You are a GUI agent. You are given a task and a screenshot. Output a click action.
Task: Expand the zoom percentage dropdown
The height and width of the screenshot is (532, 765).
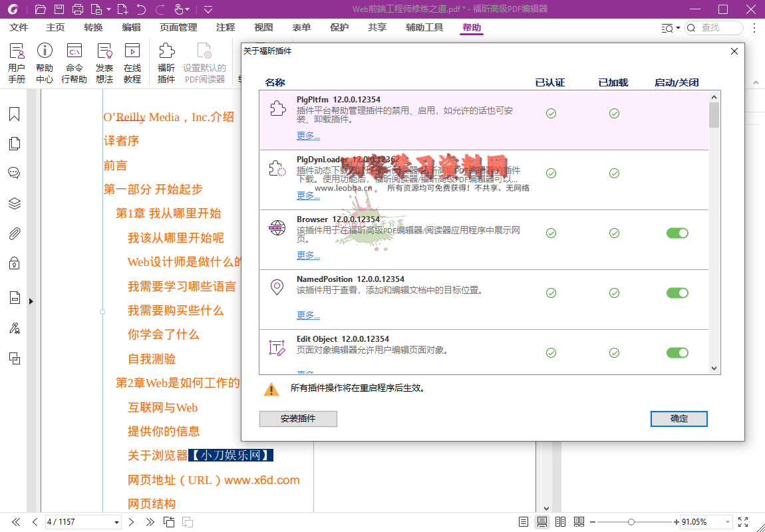pos(727,522)
